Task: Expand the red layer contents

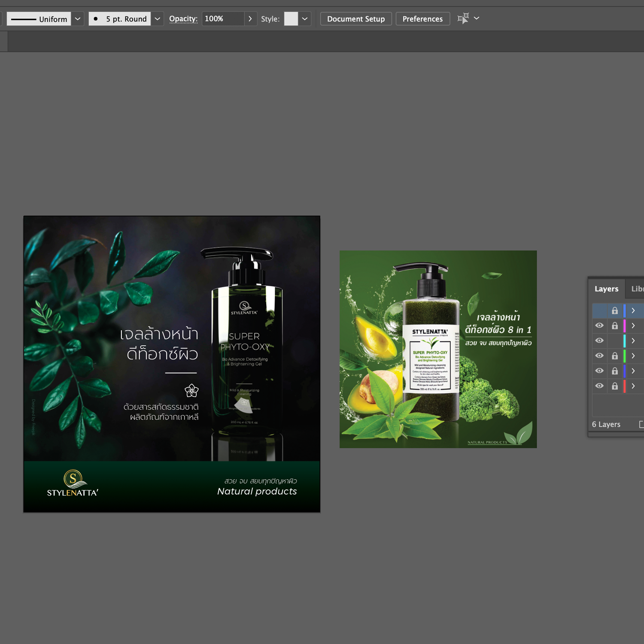Action: tap(633, 386)
